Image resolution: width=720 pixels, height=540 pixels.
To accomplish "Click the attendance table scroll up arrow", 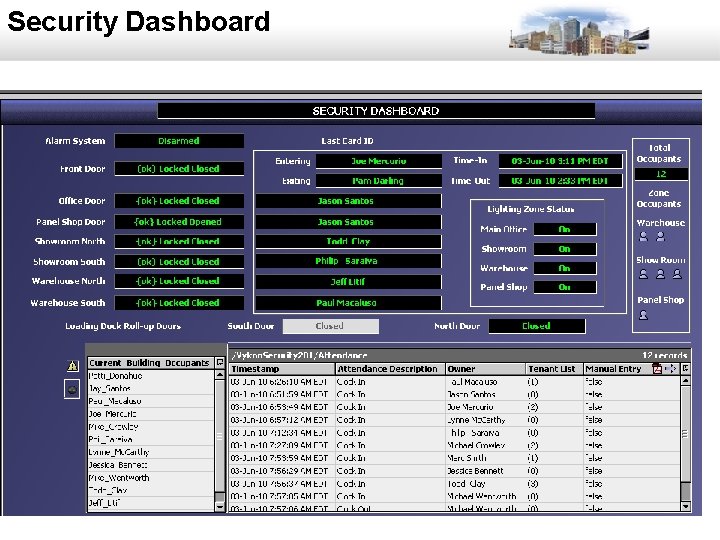I will (685, 380).
